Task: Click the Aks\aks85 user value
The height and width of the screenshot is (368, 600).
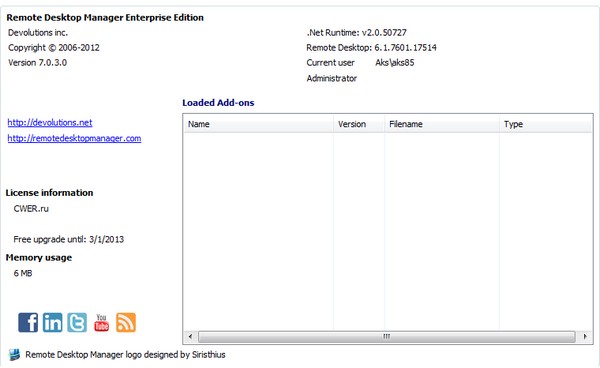Action: pyautogui.click(x=395, y=62)
